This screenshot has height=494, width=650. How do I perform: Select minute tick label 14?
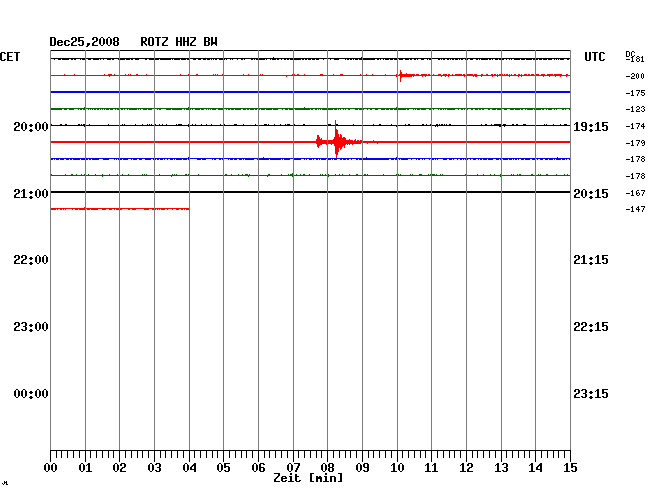point(535,468)
